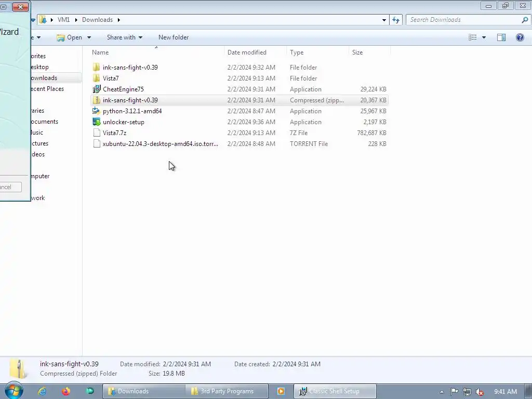The height and width of the screenshot is (399, 532).
Task: Select Music in the navigation pane
Action: [x=37, y=132]
